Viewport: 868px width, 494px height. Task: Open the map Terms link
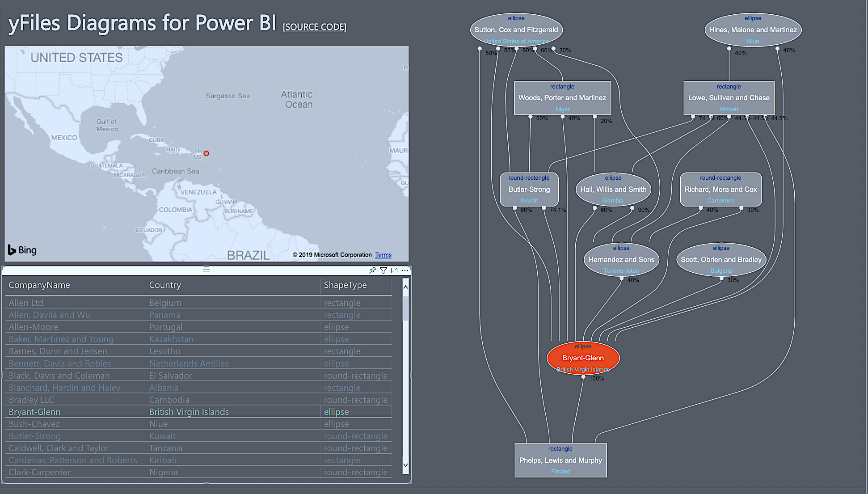pos(383,255)
